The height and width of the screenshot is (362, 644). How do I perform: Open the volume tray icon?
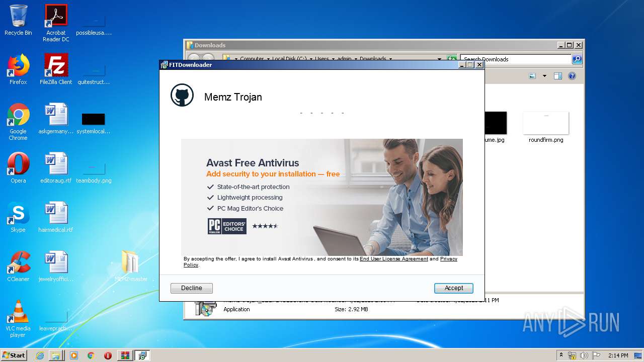584,355
